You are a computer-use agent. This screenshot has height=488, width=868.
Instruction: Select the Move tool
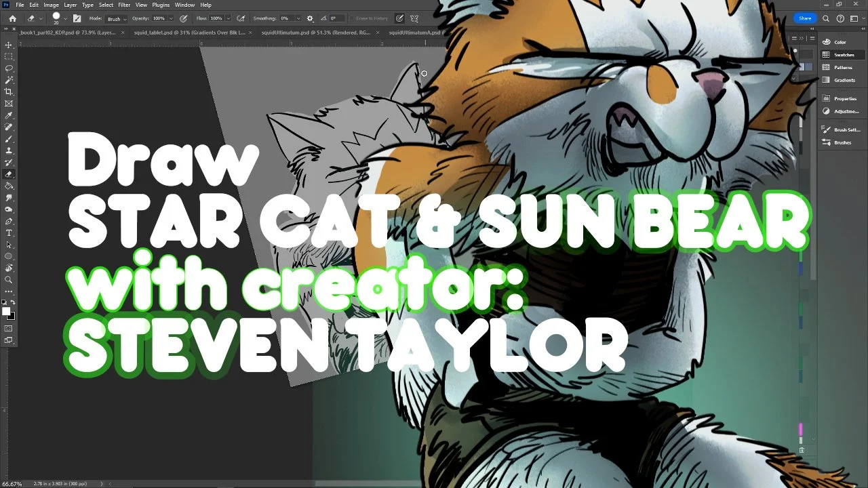tap(9, 45)
